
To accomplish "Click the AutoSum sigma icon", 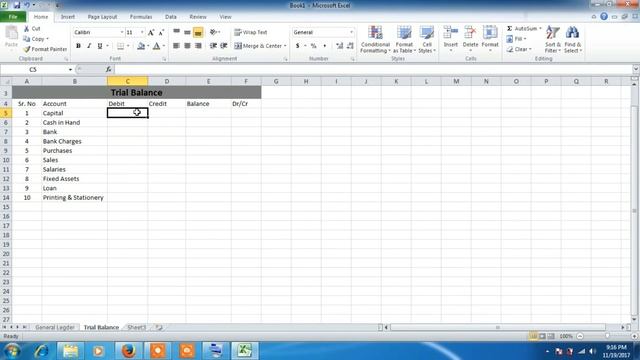I will 509,29.
